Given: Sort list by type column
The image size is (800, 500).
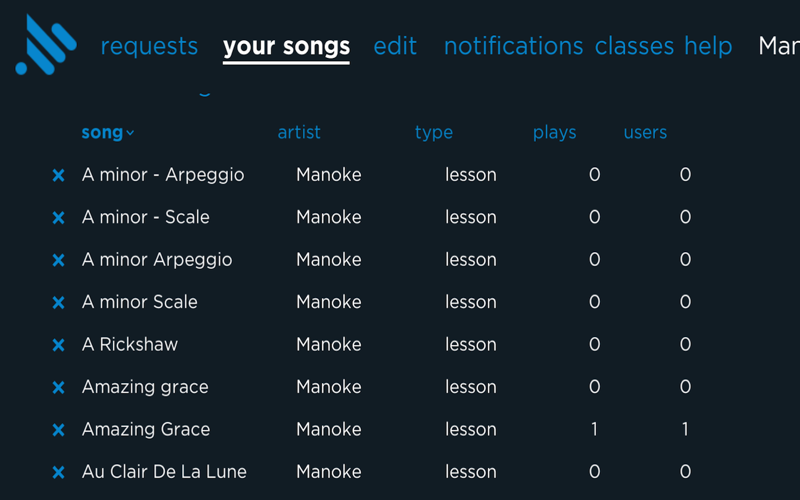Looking at the screenshot, I should 434,132.
